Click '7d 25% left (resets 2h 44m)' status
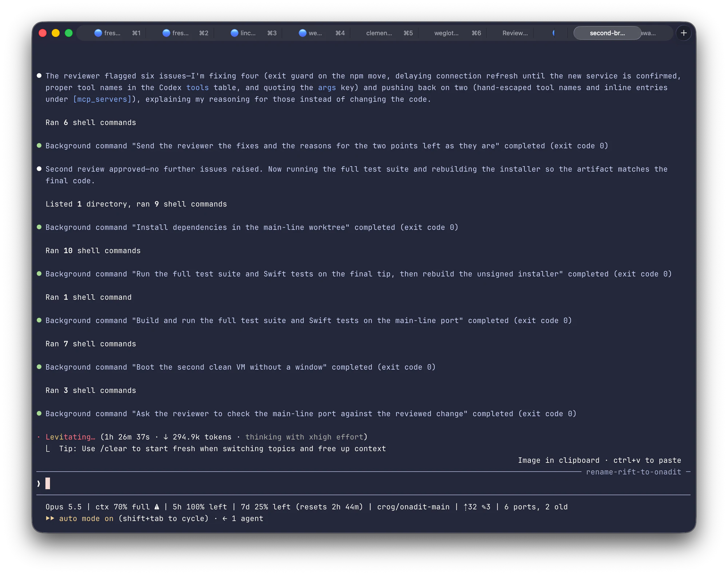This screenshot has height=575, width=728. pyautogui.click(x=302, y=507)
